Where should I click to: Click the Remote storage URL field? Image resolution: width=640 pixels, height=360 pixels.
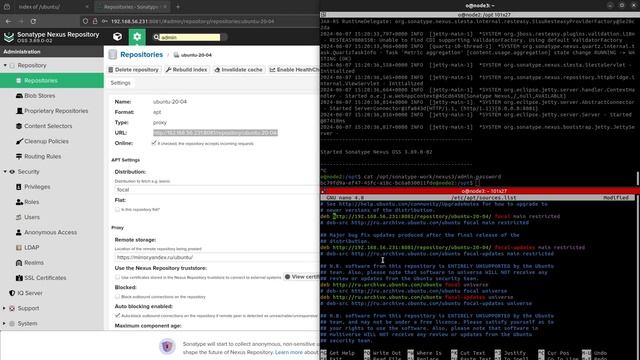tap(217, 258)
